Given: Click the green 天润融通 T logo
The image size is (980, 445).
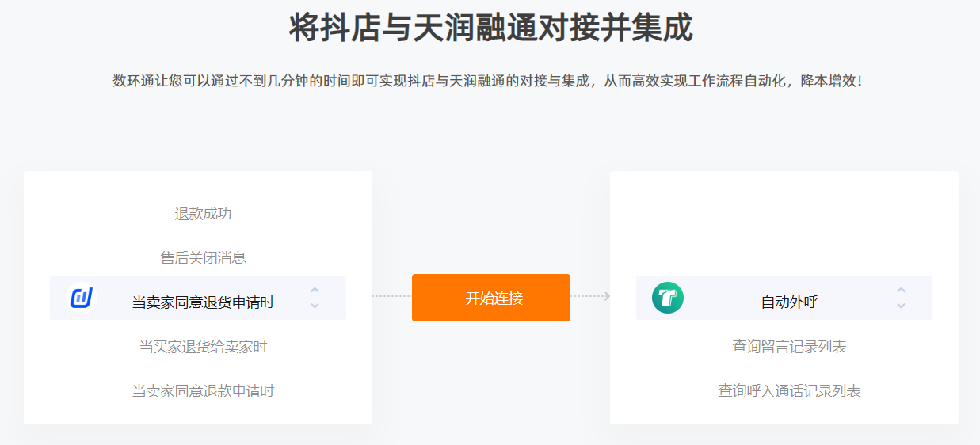Looking at the screenshot, I should 668,298.
